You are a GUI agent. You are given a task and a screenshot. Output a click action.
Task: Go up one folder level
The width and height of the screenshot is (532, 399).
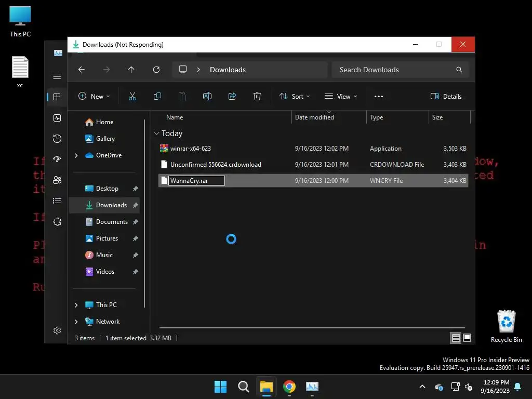(131, 70)
